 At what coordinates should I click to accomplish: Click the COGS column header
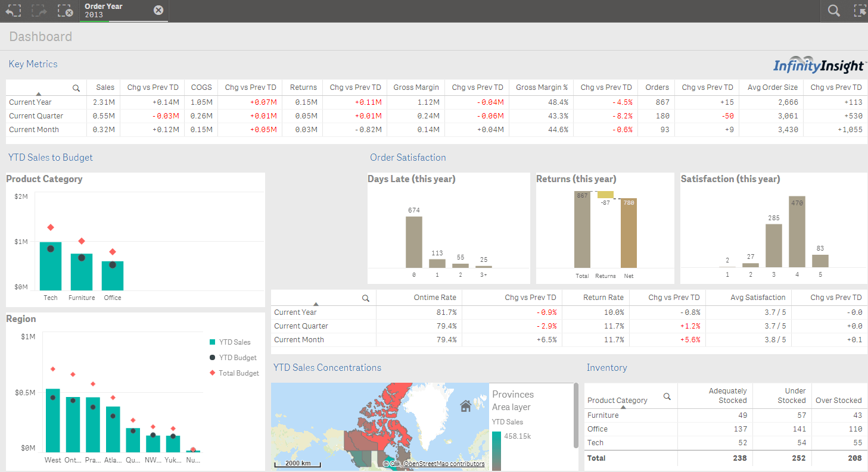coord(201,87)
